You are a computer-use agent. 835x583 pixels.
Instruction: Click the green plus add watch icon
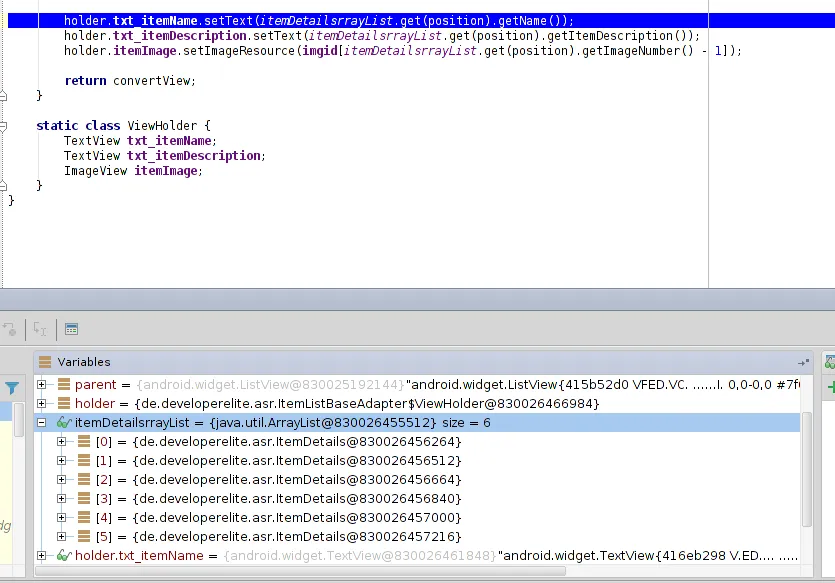click(829, 387)
